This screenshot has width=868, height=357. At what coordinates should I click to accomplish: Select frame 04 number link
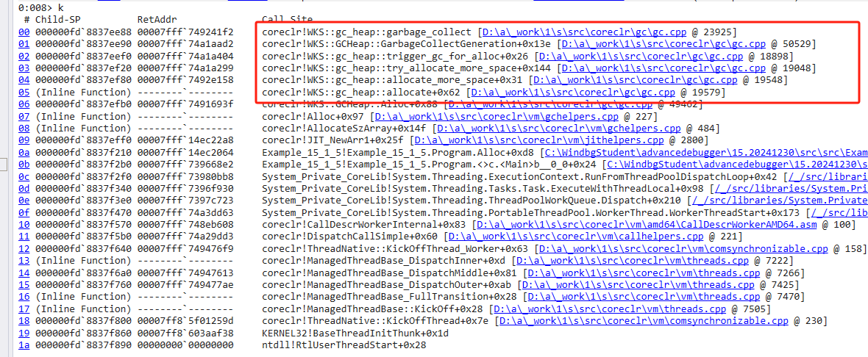(x=24, y=79)
